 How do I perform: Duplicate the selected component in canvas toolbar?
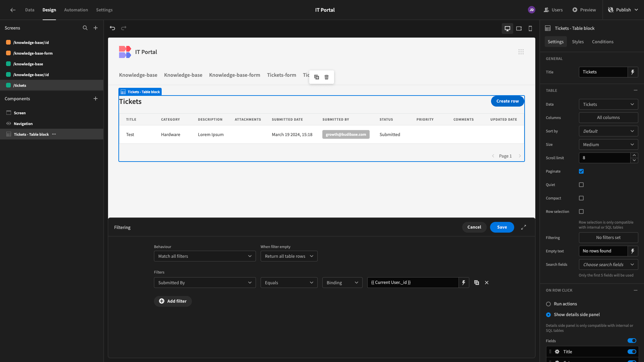pos(317,77)
